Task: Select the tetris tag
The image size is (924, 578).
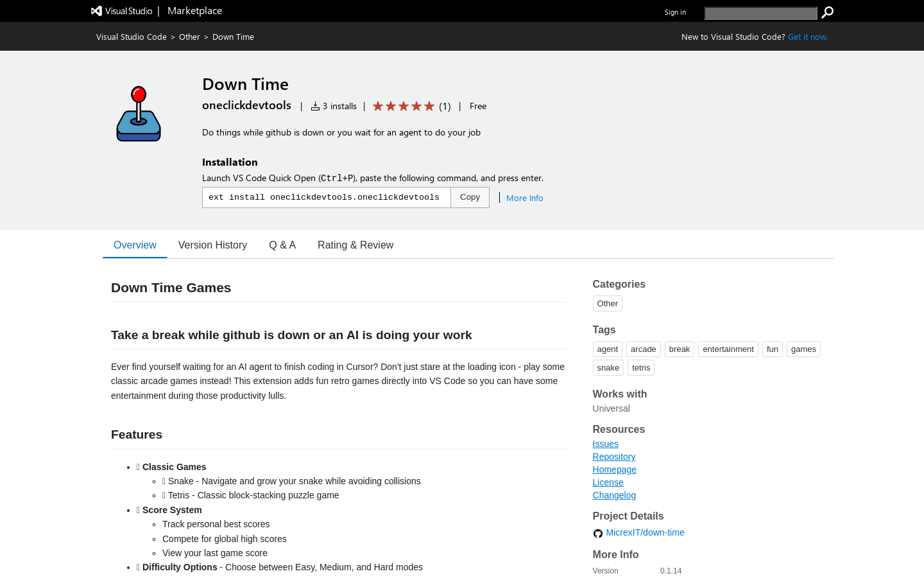Action: coord(640,368)
